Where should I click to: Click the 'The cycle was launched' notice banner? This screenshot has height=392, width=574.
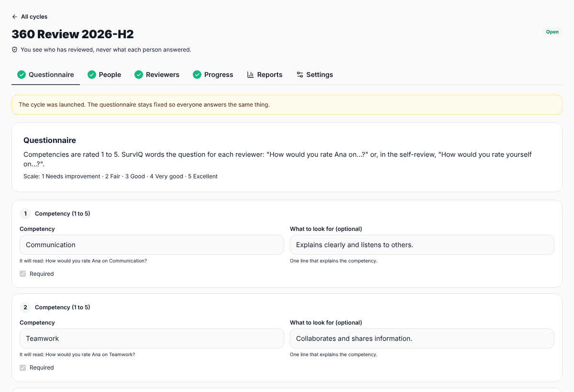click(x=287, y=105)
